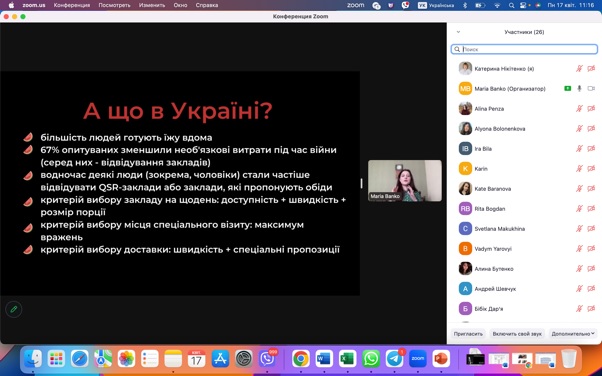
Task: Click Катерина Нікітенко's camera-off icon
Action: point(591,68)
